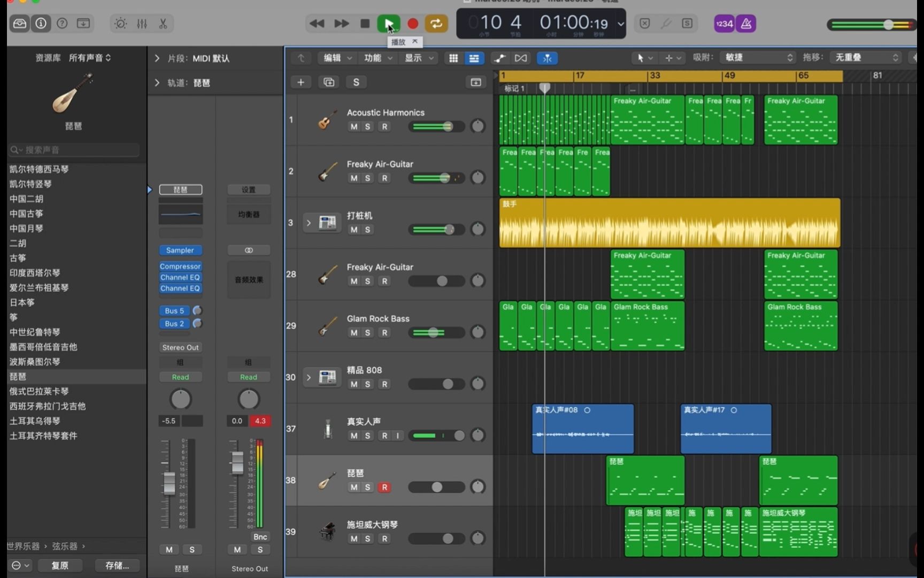
Task: Toggle the Flex crossed-arrows button
Action: (521, 58)
